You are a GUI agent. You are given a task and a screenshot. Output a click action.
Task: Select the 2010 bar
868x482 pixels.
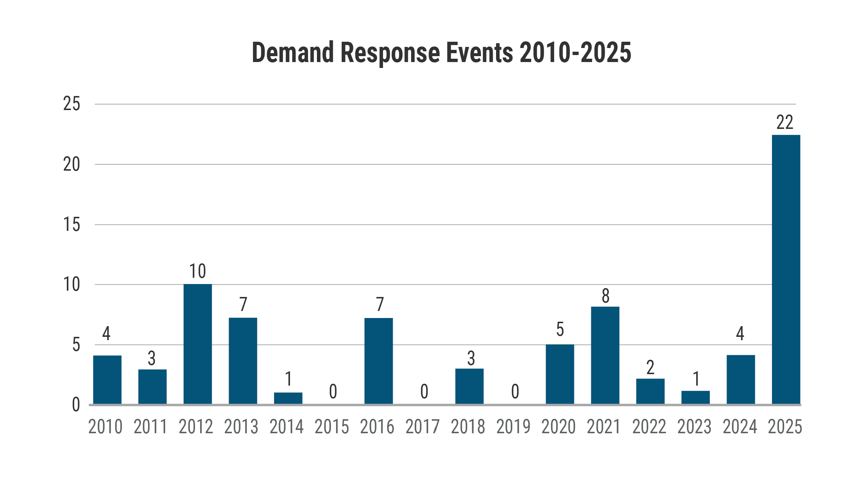click(107, 380)
